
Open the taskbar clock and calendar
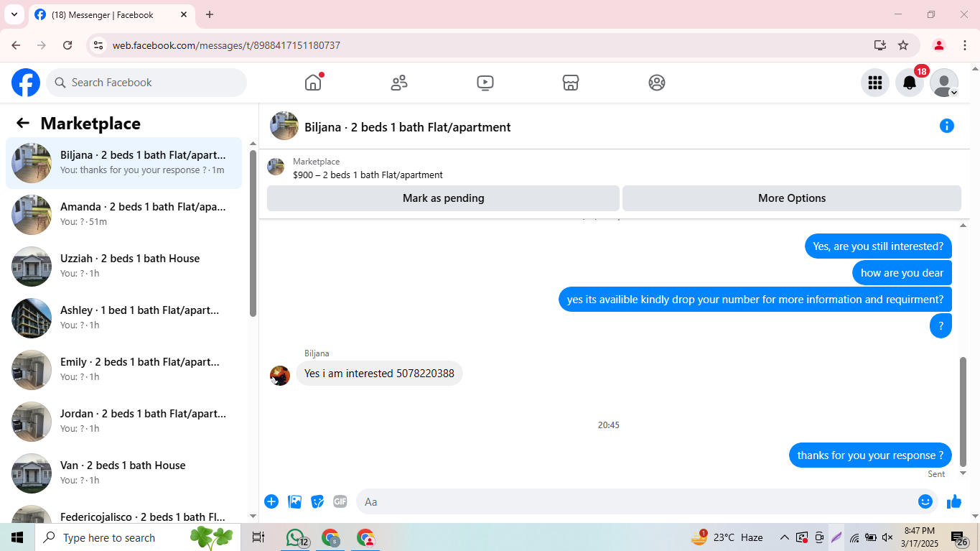pos(920,537)
